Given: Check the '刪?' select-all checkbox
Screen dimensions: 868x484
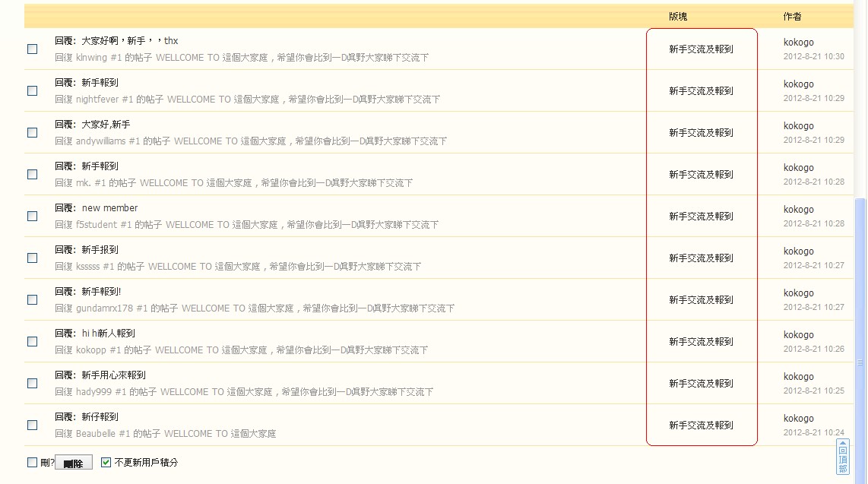Looking at the screenshot, I should click(x=33, y=463).
